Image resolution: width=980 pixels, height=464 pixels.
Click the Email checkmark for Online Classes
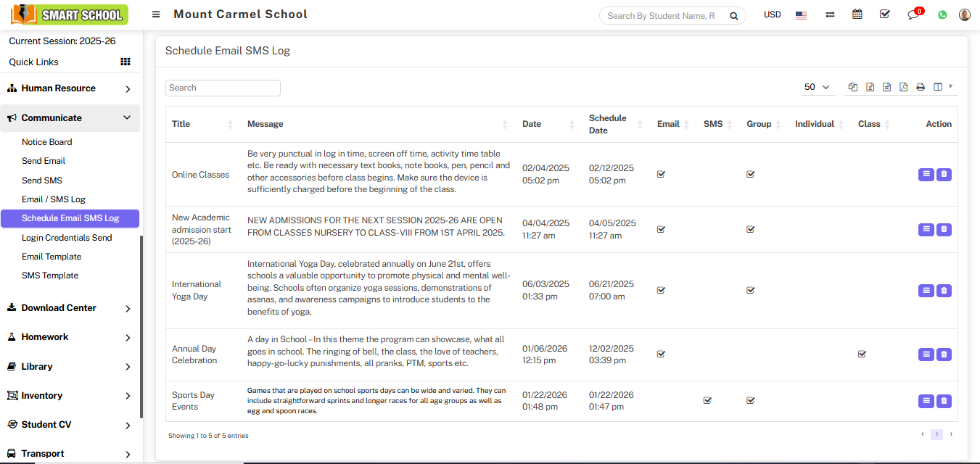pyautogui.click(x=661, y=175)
